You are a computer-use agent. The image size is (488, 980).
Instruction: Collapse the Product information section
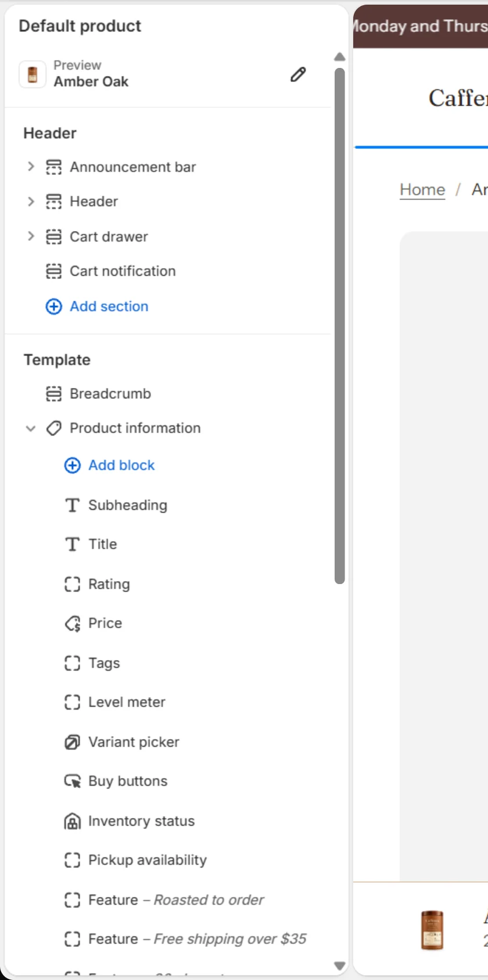(x=31, y=428)
